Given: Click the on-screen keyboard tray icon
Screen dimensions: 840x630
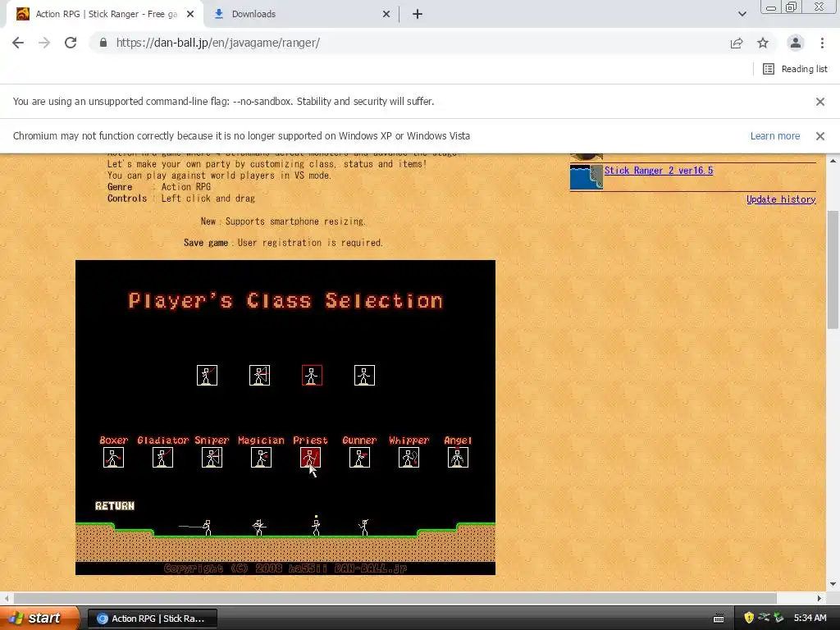Looking at the screenshot, I should point(719,619).
